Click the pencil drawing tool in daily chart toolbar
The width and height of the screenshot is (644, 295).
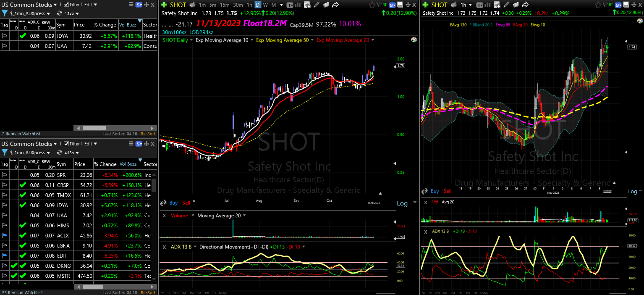coord(317,5)
